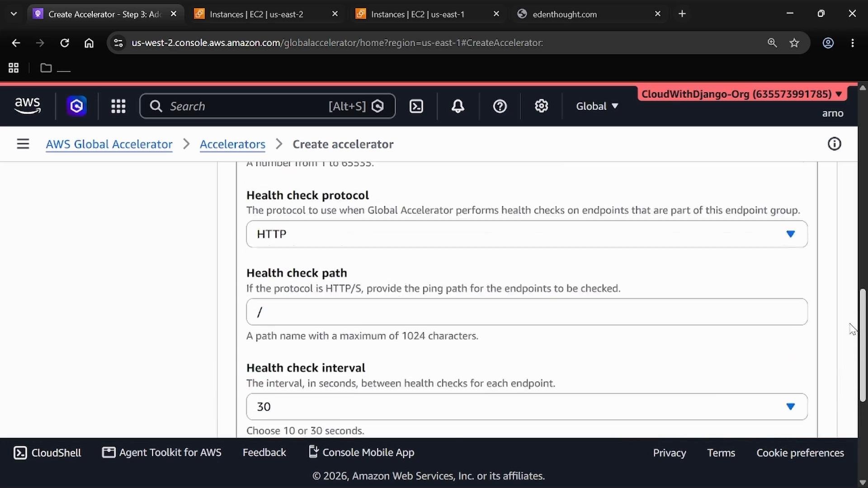Reload the current page

[65, 43]
